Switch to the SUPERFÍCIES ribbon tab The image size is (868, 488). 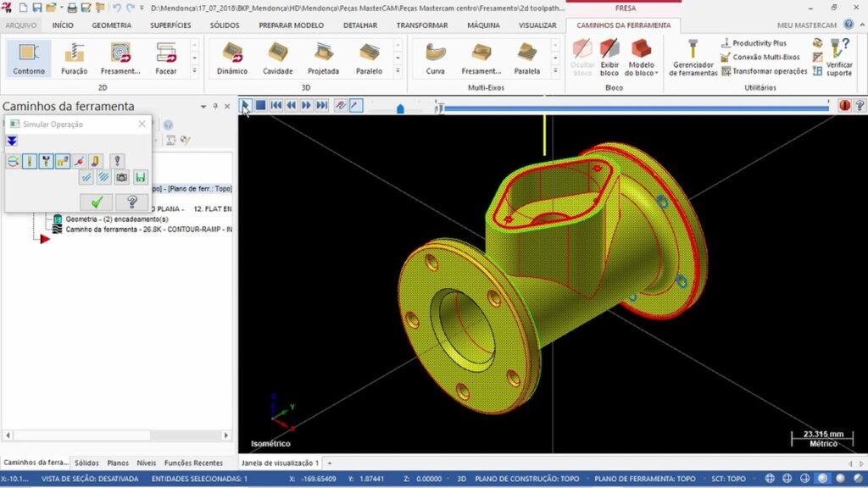coord(170,25)
